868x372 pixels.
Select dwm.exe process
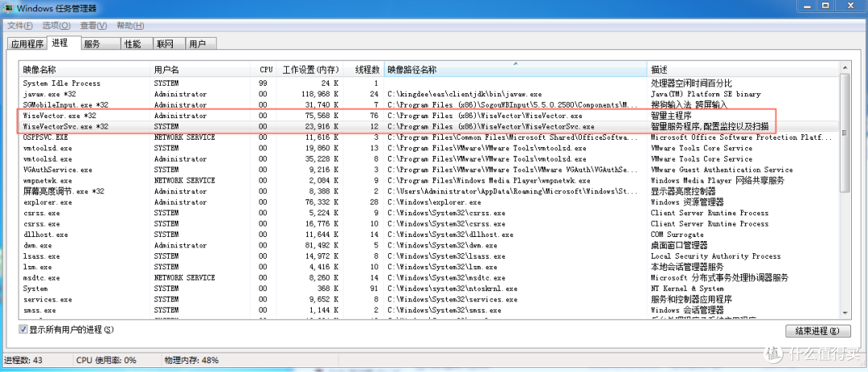click(429, 245)
